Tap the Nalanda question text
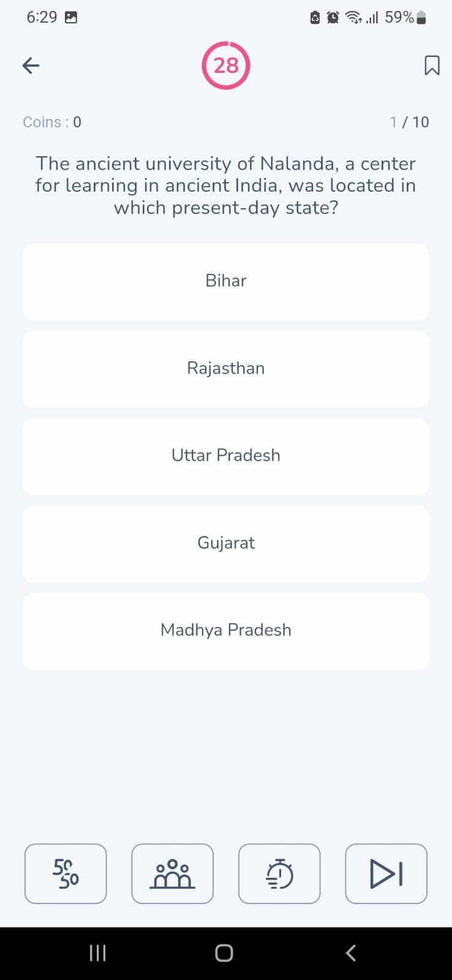The image size is (452, 980). click(226, 186)
